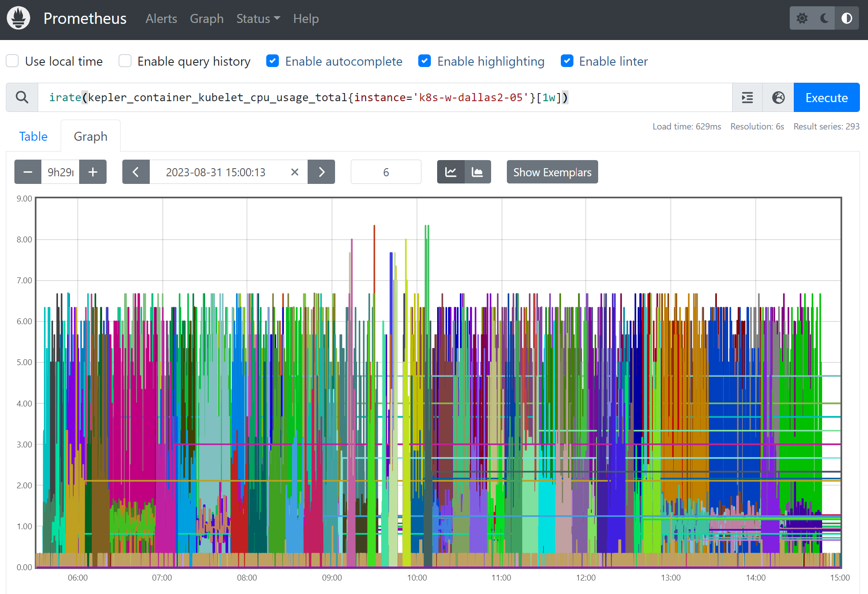Viewport: 868px width, 594px height.
Task: Select the stacked graph display mode
Action: point(478,172)
